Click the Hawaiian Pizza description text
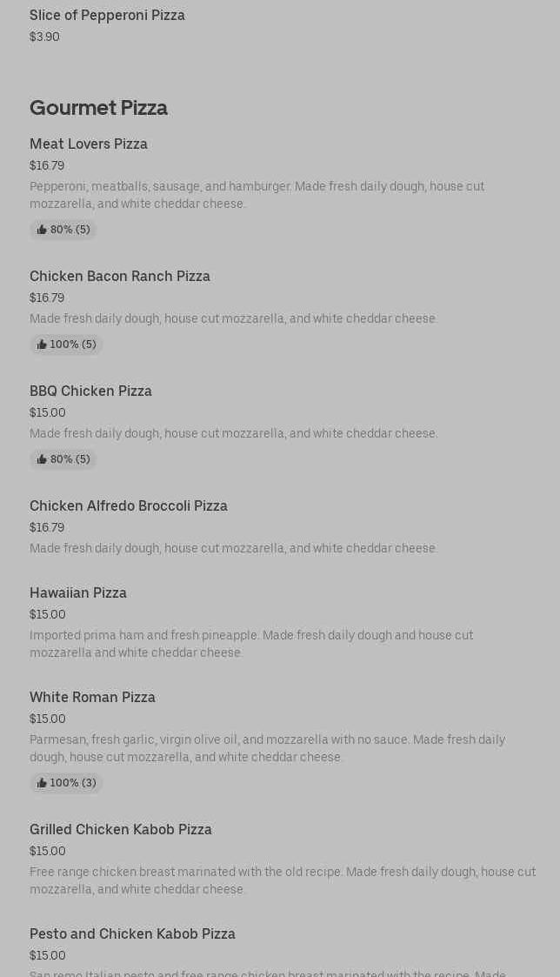Screen dimensions: 560x977 [x=251, y=644]
